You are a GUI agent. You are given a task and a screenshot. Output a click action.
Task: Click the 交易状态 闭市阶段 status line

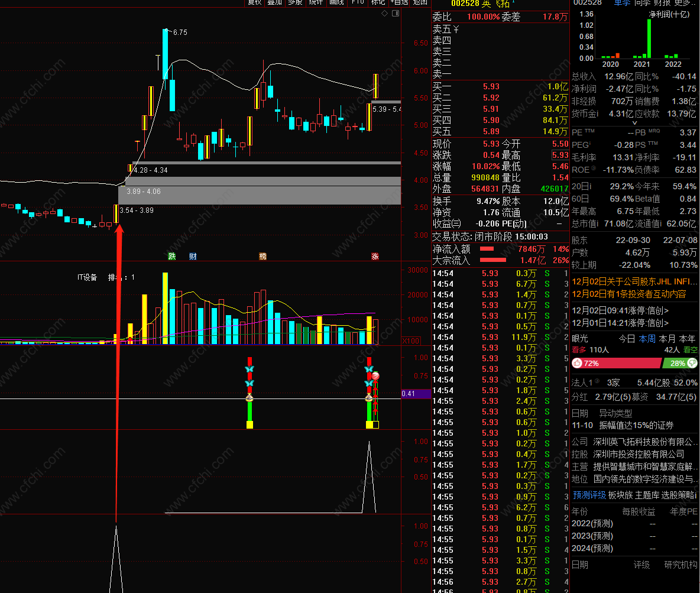[x=490, y=237]
